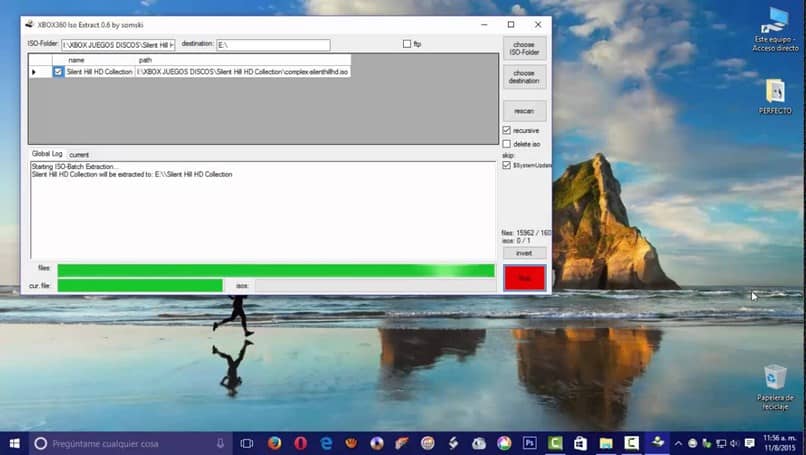Click the rescan button
Screen dimensions: 806x455
[524, 111]
